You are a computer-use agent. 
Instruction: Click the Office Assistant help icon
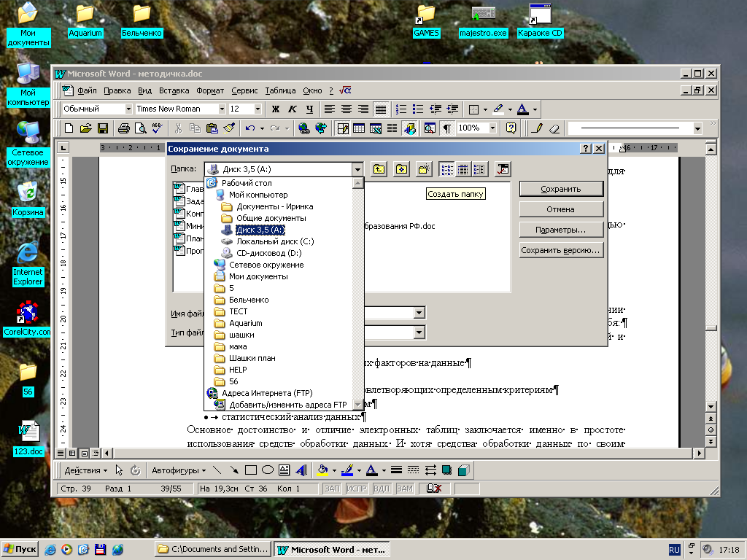click(511, 128)
